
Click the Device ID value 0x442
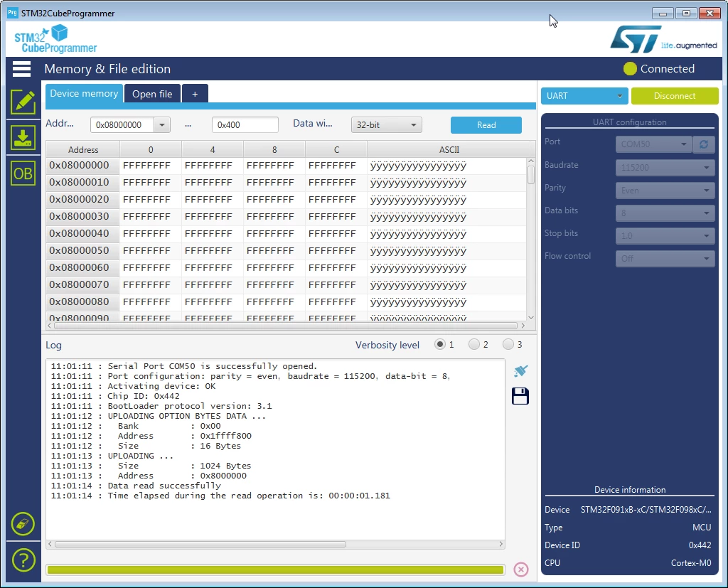pos(700,545)
